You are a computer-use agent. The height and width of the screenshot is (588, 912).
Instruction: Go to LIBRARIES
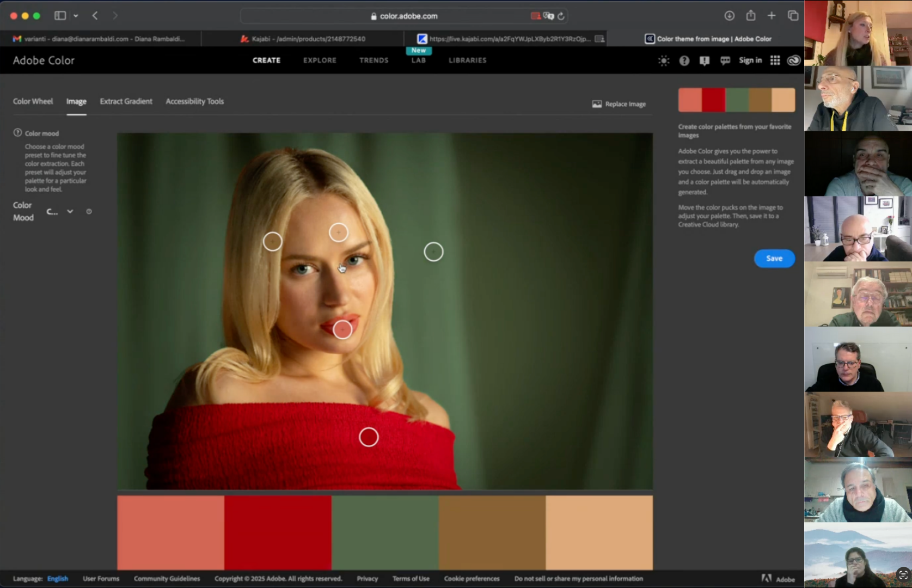point(468,60)
